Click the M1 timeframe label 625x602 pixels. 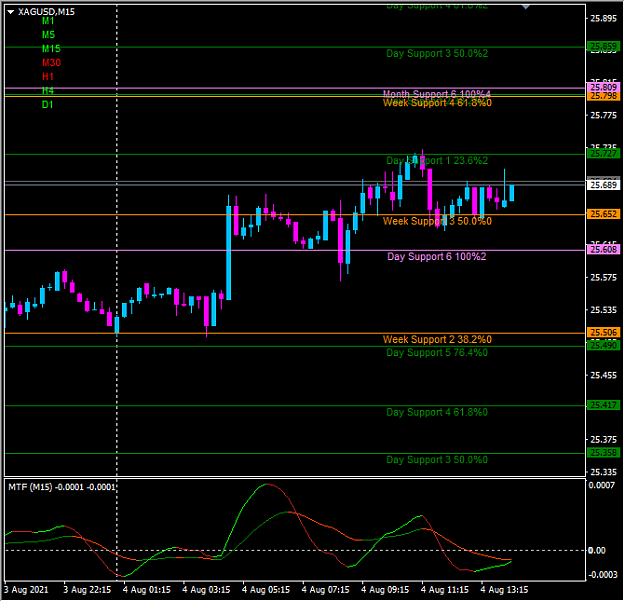click(48, 21)
